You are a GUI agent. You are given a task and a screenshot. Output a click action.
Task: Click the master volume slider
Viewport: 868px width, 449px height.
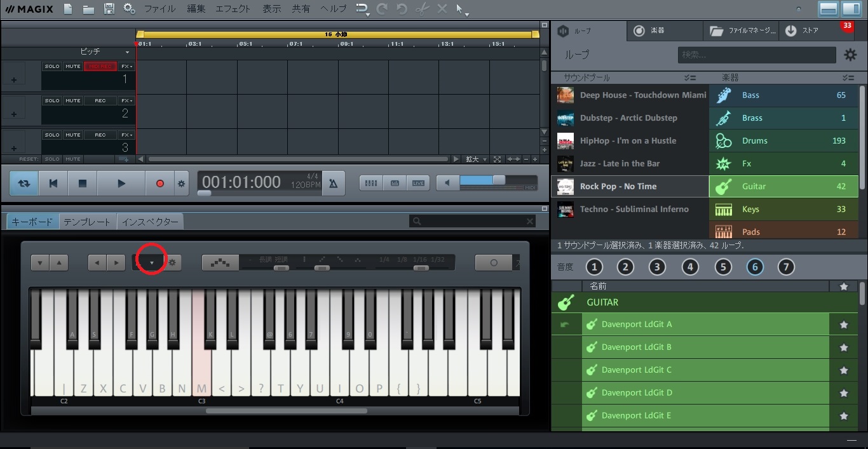click(498, 180)
